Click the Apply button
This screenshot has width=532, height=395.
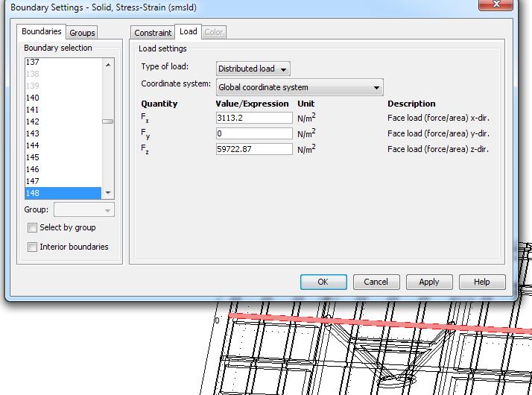(x=429, y=282)
